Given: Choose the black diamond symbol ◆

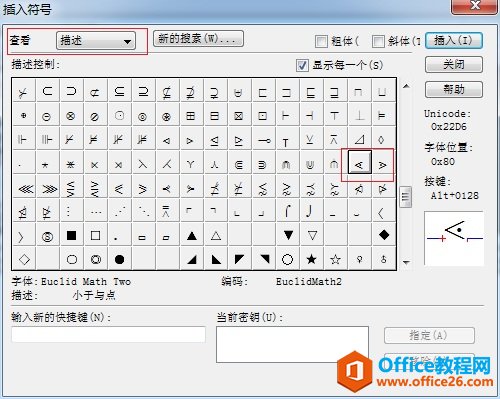Looking at the screenshot, I should [x=384, y=235].
